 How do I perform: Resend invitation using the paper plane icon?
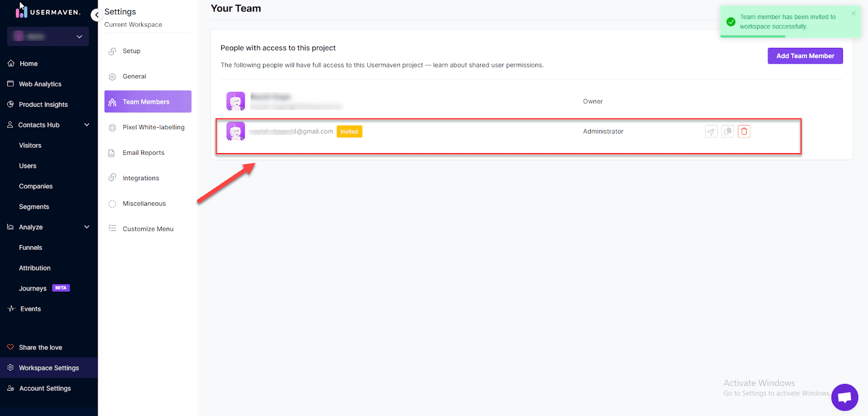point(711,131)
